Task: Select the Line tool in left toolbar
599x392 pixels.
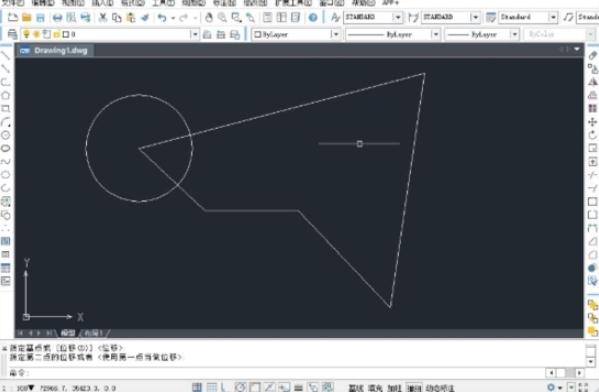Action: click(5, 55)
